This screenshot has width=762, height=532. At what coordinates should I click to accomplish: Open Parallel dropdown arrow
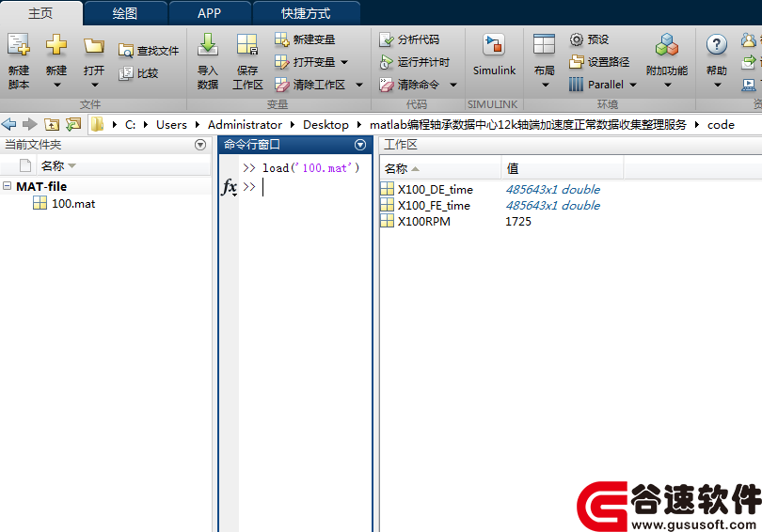point(633,85)
